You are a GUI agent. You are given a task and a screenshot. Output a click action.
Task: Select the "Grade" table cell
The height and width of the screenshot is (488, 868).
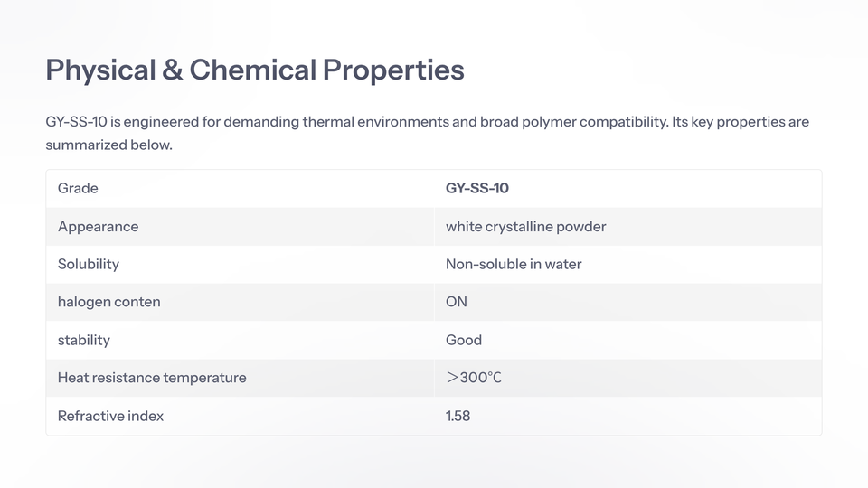(x=78, y=188)
